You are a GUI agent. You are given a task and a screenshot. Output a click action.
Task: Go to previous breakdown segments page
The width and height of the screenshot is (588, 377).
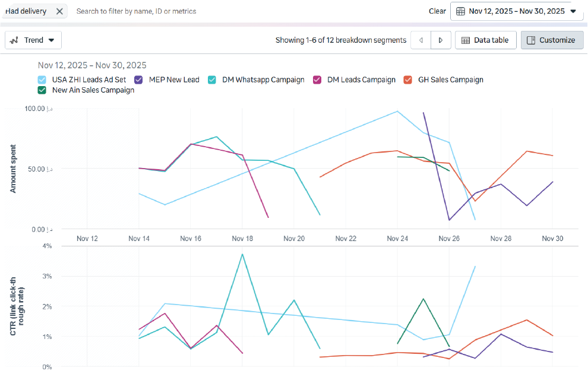tap(421, 40)
